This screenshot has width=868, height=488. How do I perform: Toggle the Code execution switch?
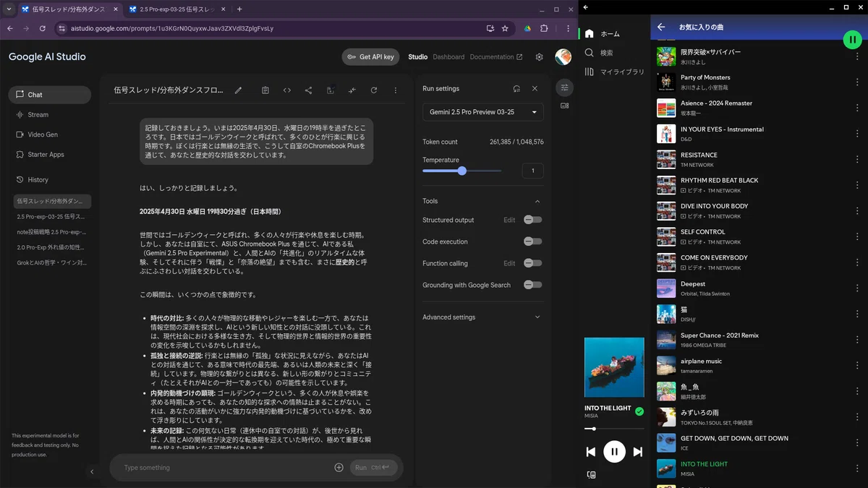pos(533,241)
